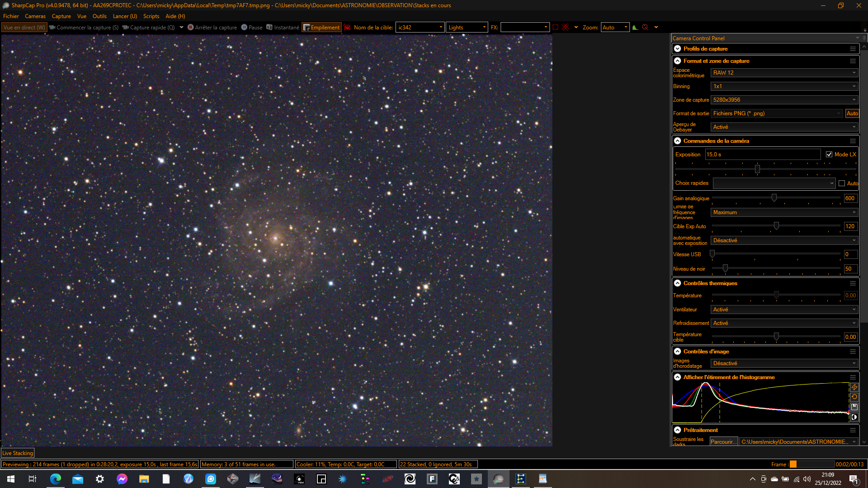Open the Binning dropdown

784,86
